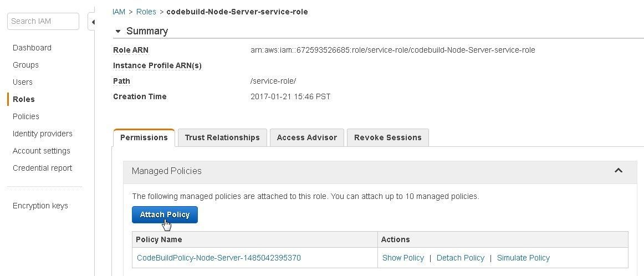Go to Groups in the sidebar
This screenshot has height=276, width=644.
(x=25, y=65)
